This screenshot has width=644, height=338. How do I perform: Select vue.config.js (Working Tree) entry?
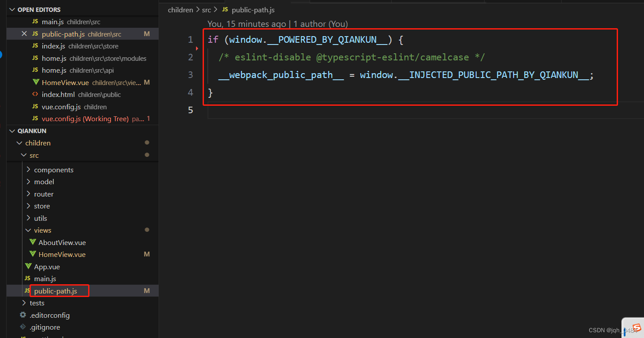coord(79,119)
